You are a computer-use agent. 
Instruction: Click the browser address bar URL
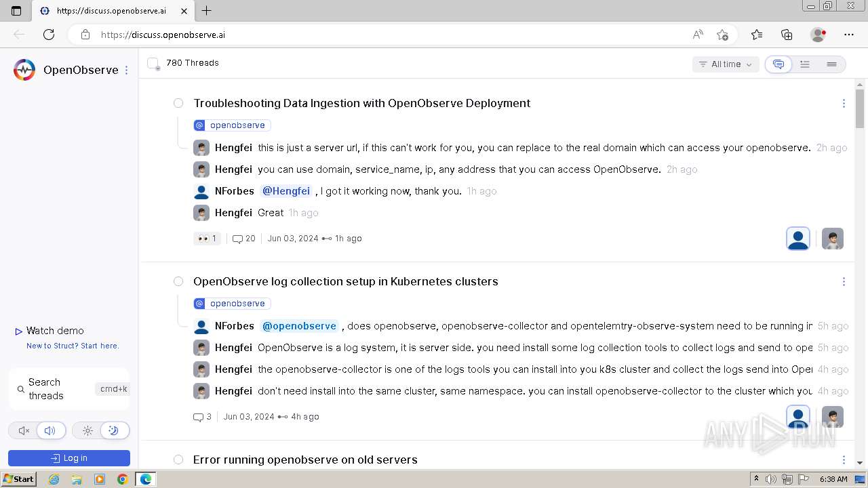click(163, 35)
